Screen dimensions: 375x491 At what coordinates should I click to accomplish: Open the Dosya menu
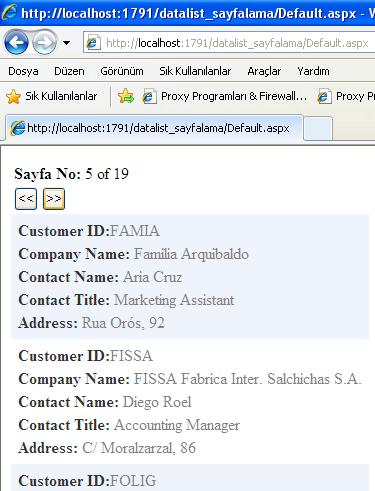[23, 71]
